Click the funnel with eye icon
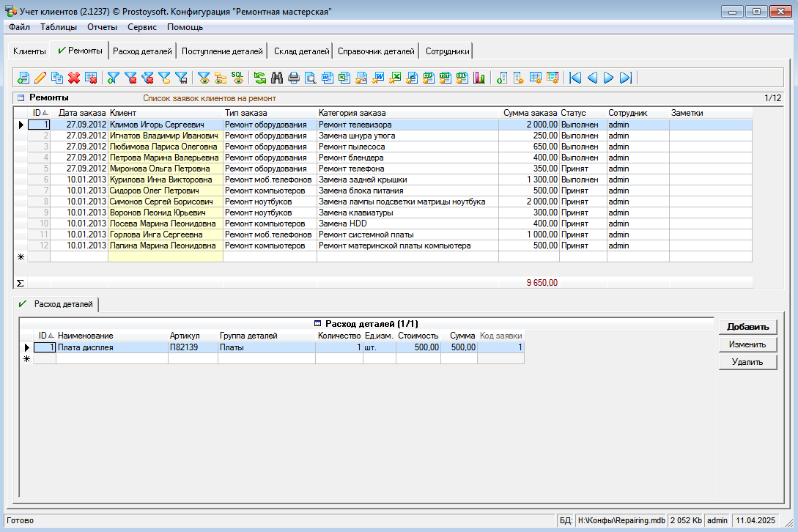 204,78
